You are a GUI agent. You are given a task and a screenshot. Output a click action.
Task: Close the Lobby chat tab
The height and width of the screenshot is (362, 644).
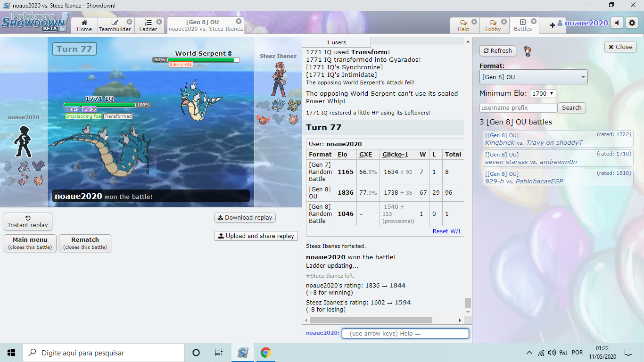click(504, 22)
